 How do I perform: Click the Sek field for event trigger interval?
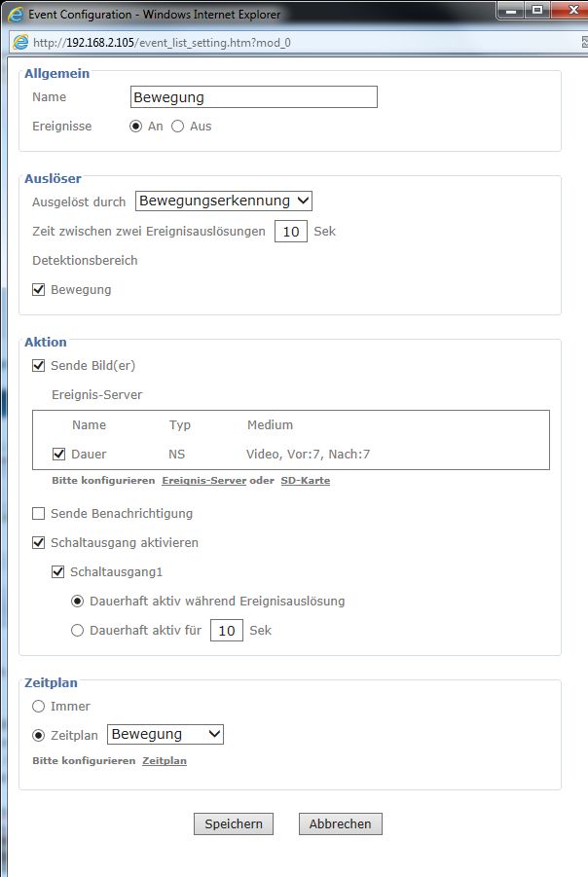tap(290, 232)
